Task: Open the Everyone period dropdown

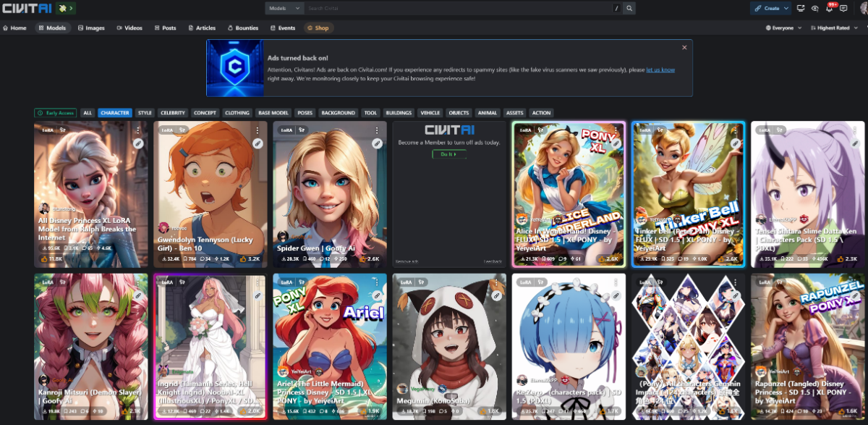Action: [783, 28]
